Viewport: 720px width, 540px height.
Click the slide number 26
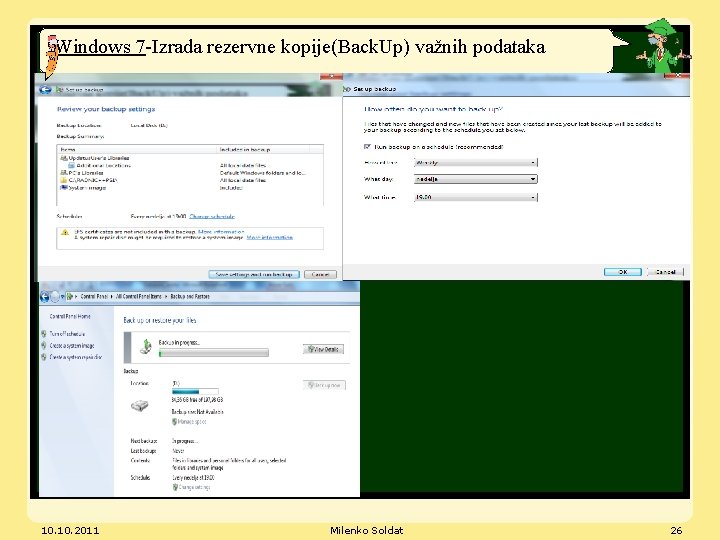(676, 530)
